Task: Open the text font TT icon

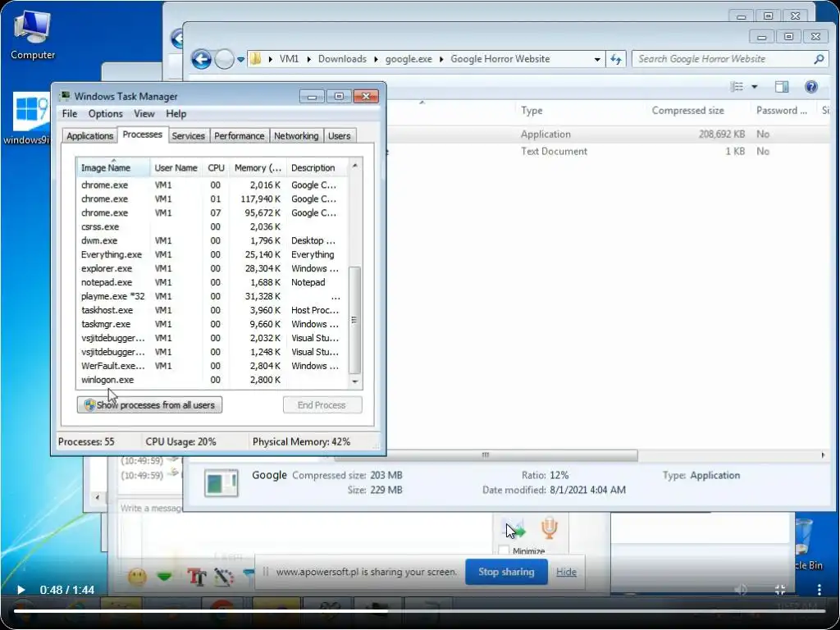Action: (x=197, y=577)
